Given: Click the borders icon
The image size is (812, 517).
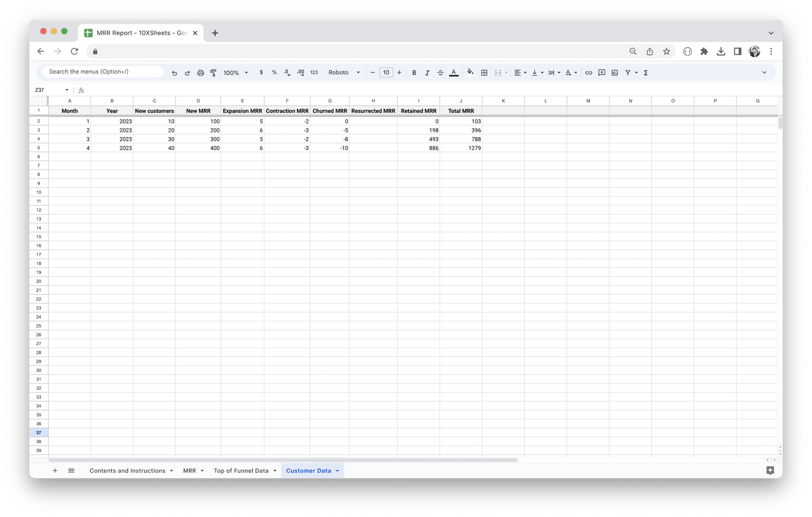Looking at the screenshot, I should pos(484,73).
